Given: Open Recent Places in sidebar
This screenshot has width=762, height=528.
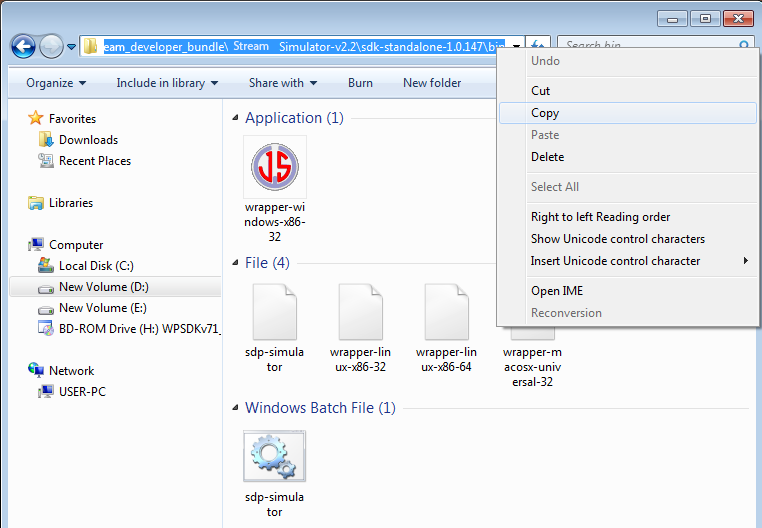Looking at the screenshot, I should [95, 161].
